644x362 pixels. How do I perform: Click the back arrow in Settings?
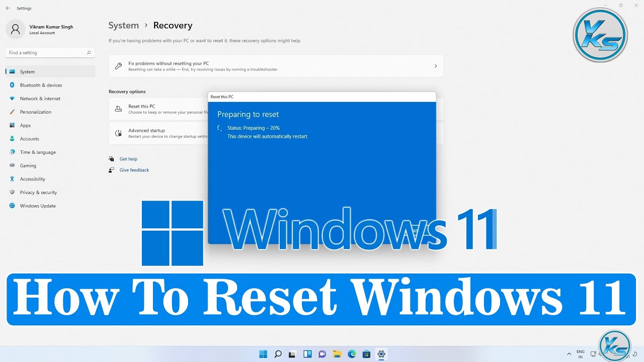(x=8, y=8)
